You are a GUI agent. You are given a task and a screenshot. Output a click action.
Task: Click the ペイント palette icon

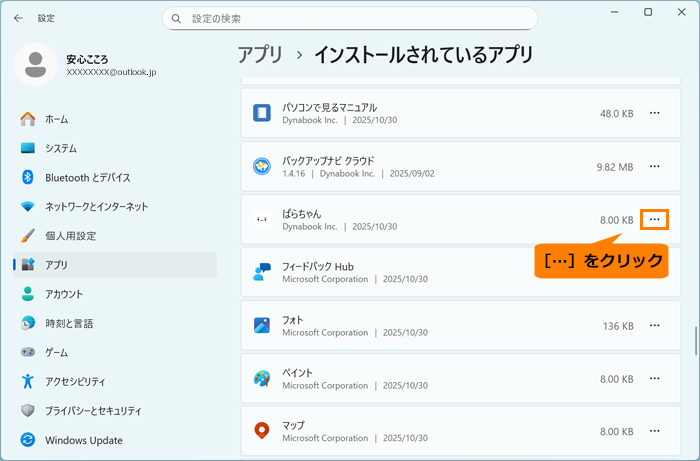[x=262, y=378]
